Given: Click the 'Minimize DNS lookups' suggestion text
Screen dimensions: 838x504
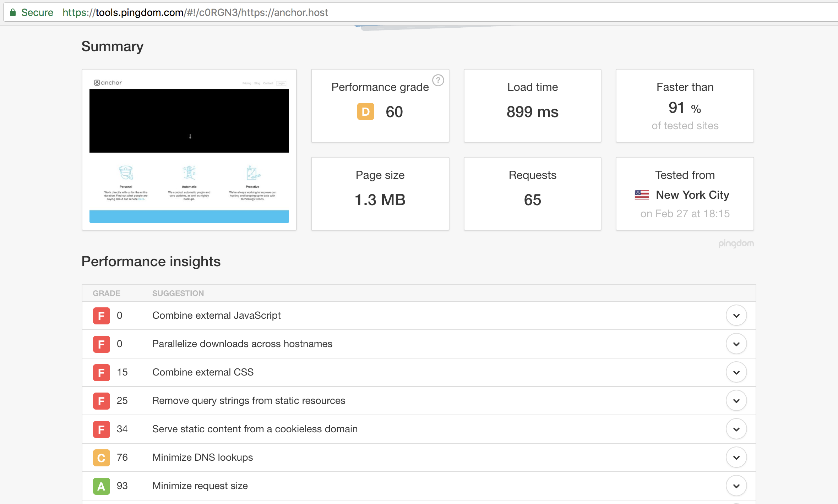Looking at the screenshot, I should (x=203, y=458).
